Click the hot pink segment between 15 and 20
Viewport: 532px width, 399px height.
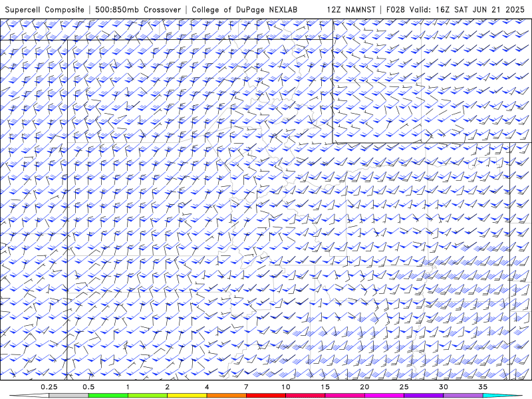pos(344,396)
